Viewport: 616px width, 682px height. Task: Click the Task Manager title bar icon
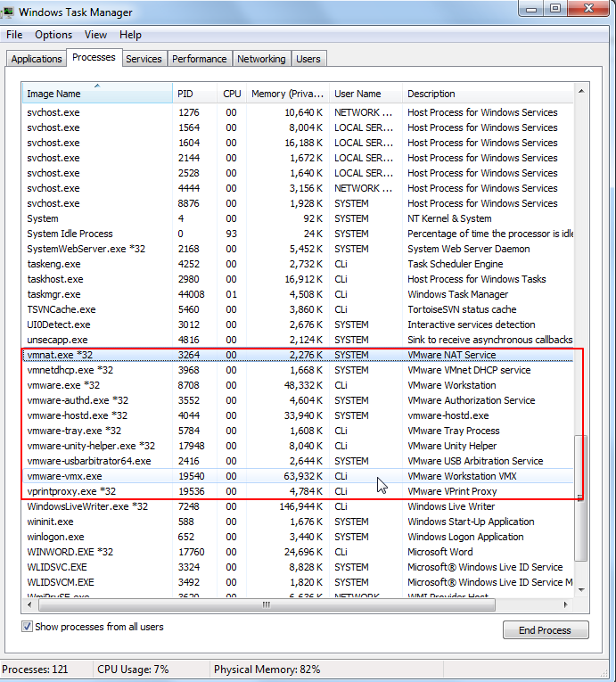[x=7, y=12]
